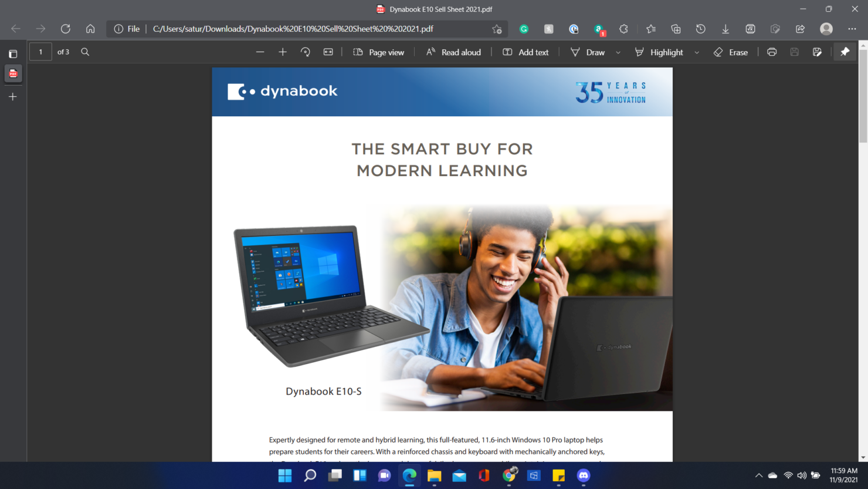This screenshot has height=489, width=868.
Task: Open the Widgets panel from the taskbar
Action: coord(360,475)
